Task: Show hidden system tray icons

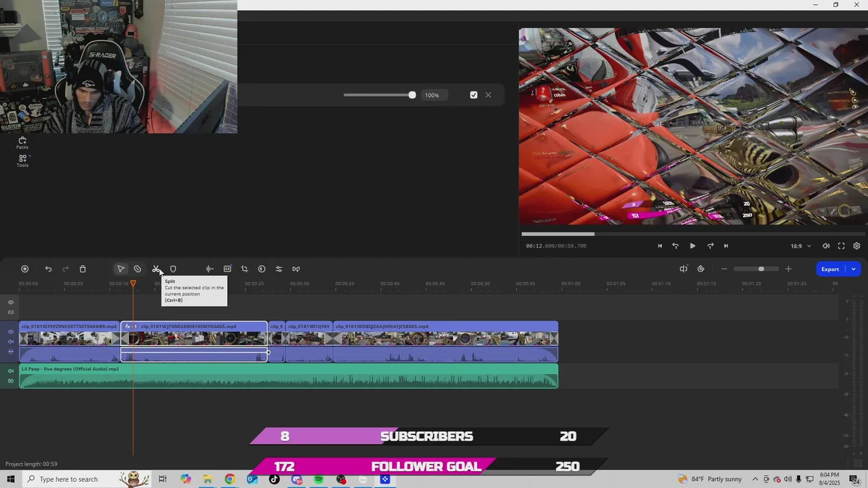Action: coord(756,479)
